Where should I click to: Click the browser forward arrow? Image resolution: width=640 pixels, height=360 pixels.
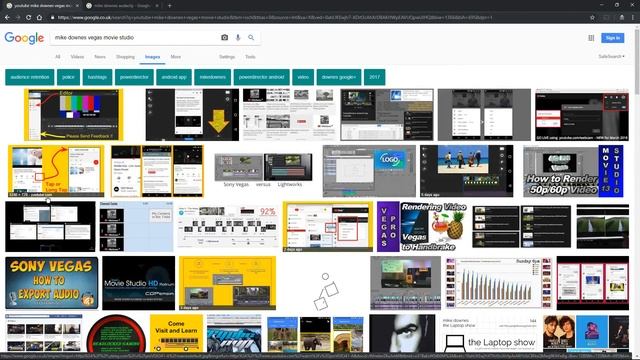(18, 18)
